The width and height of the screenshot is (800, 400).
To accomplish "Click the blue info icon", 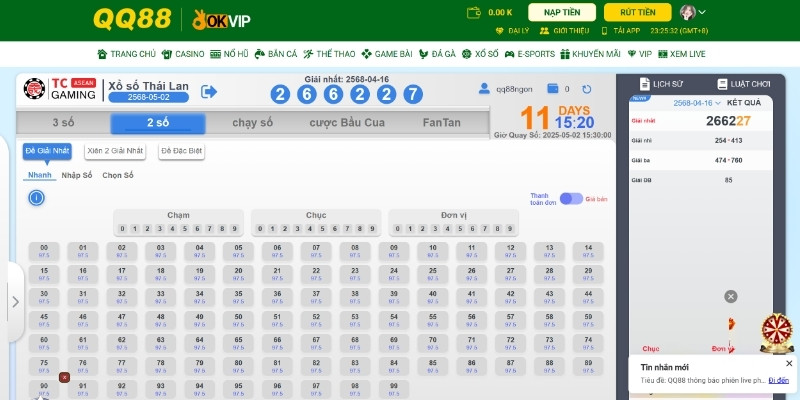I will pos(36,198).
